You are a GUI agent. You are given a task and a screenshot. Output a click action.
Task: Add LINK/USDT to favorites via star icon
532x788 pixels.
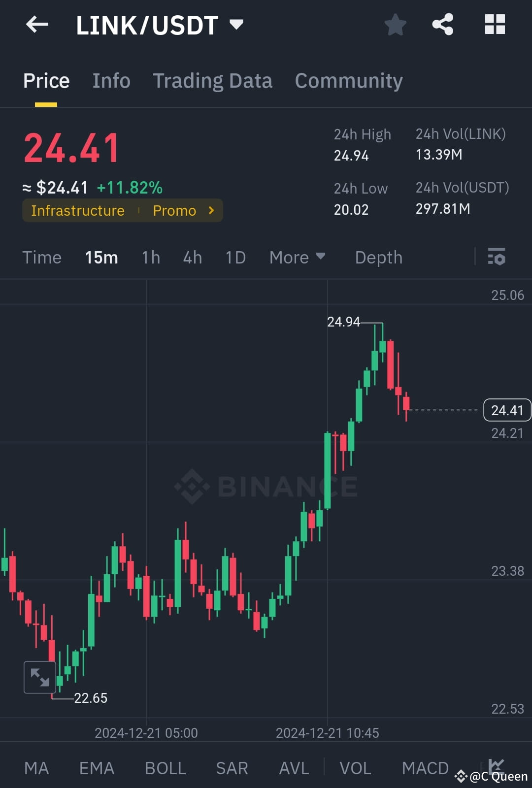pyautogui.click(x=395, y=25)
